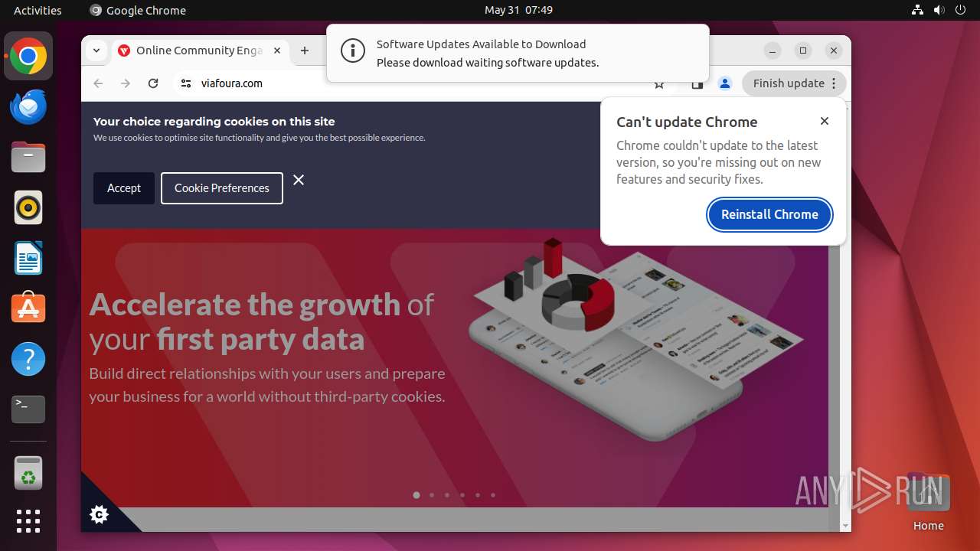Screen dimensions: 980x551
Task: Open the Trash icon in dock
Action: [x=28, y=473]
